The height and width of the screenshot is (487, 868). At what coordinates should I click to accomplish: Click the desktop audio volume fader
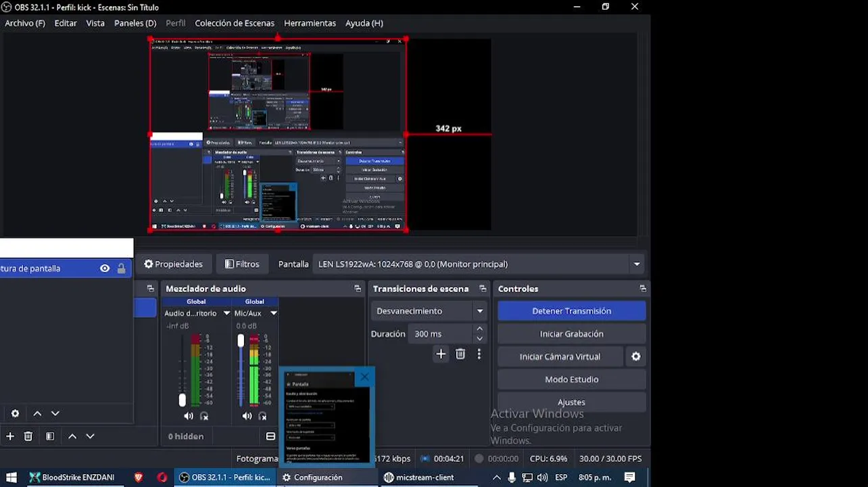pos(182,400)
